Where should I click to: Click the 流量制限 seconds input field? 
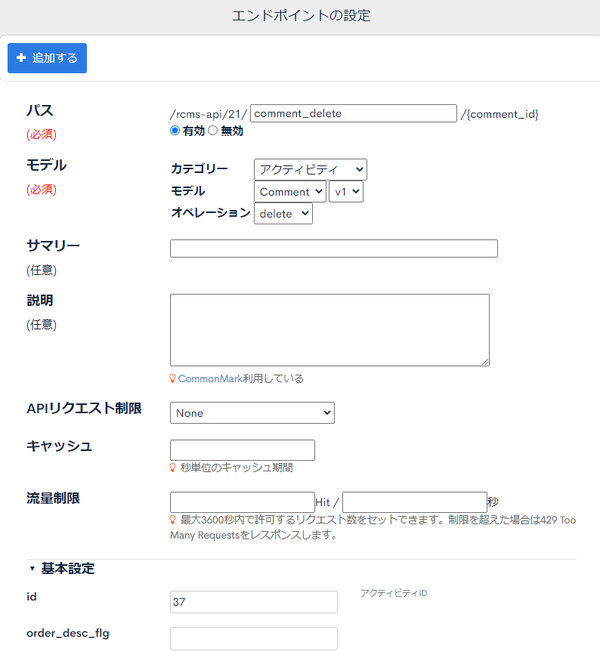click(415, 502)
